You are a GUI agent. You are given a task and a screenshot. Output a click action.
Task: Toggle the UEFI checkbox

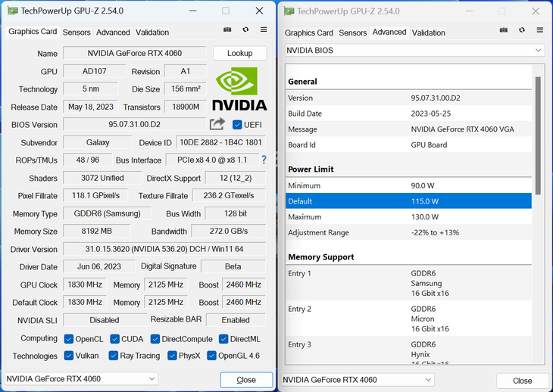coord(237,125)
